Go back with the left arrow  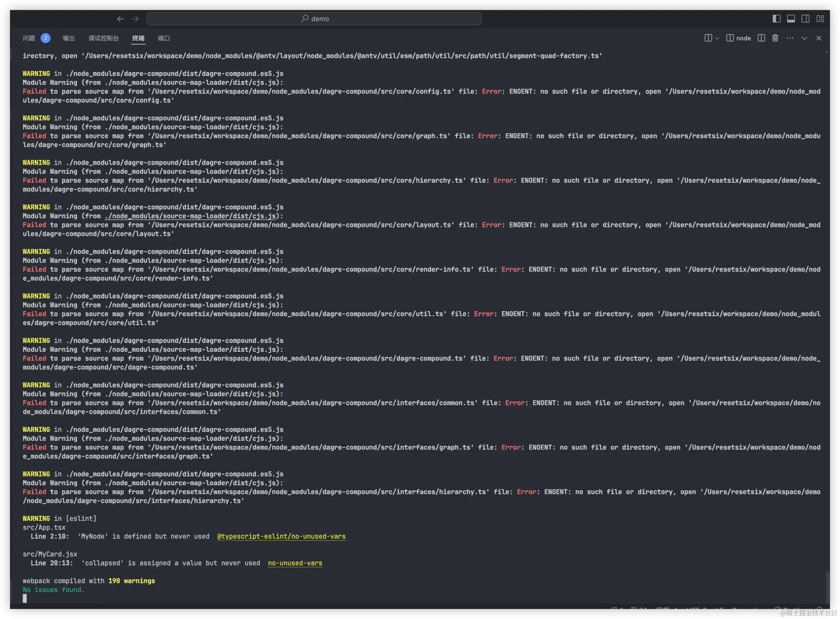120,19
